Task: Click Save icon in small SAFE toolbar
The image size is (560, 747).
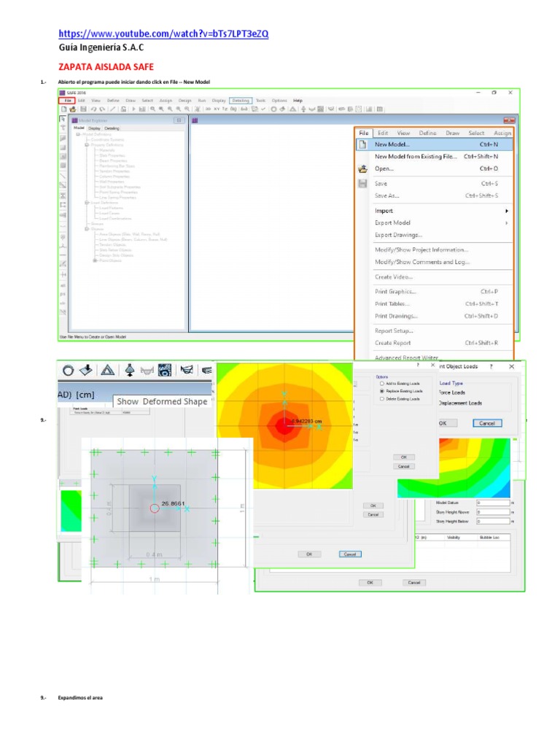Action: (83, 109)
